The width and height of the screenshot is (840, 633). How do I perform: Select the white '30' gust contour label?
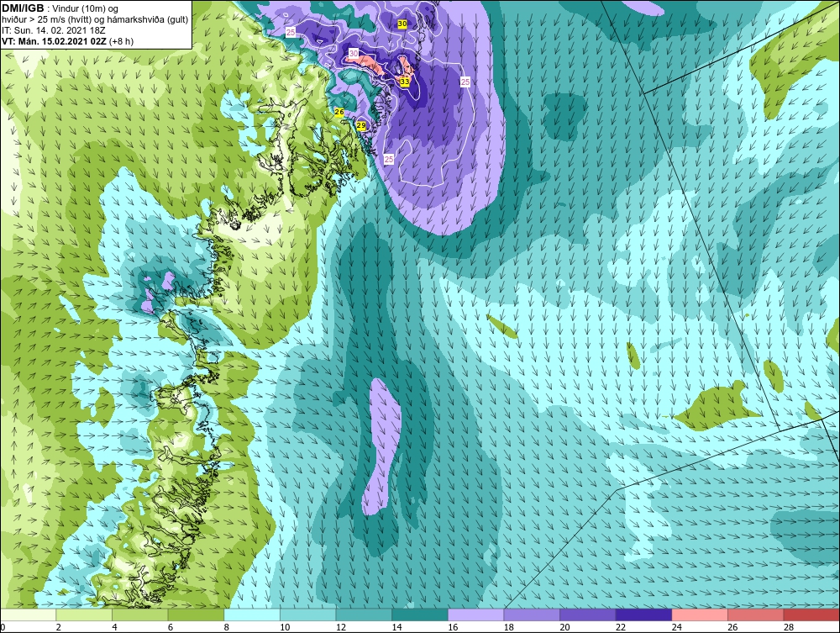pos(354,54)
